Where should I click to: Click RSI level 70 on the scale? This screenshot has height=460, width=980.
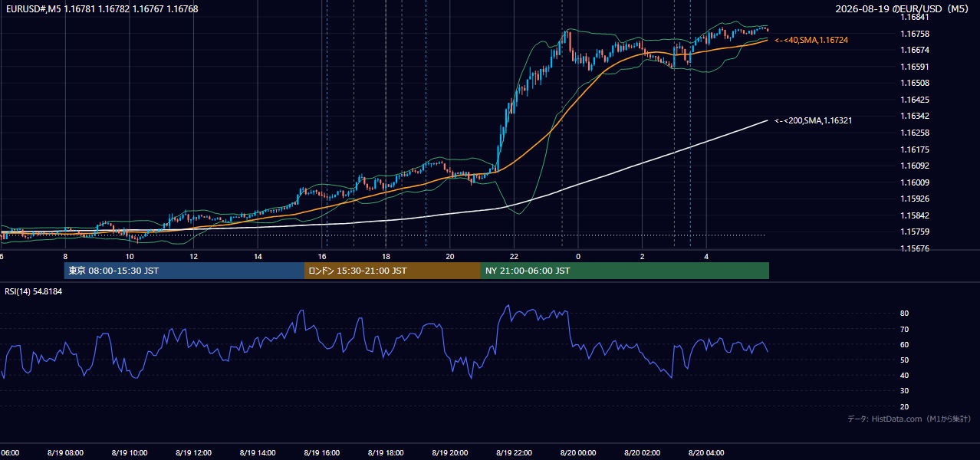(x=904, y=329)
